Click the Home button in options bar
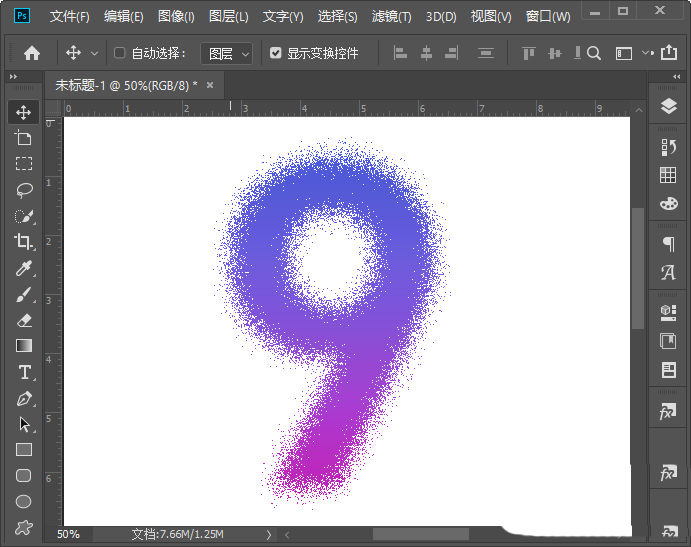This screenshot has width=691, height=547. [x=32, y=53]
